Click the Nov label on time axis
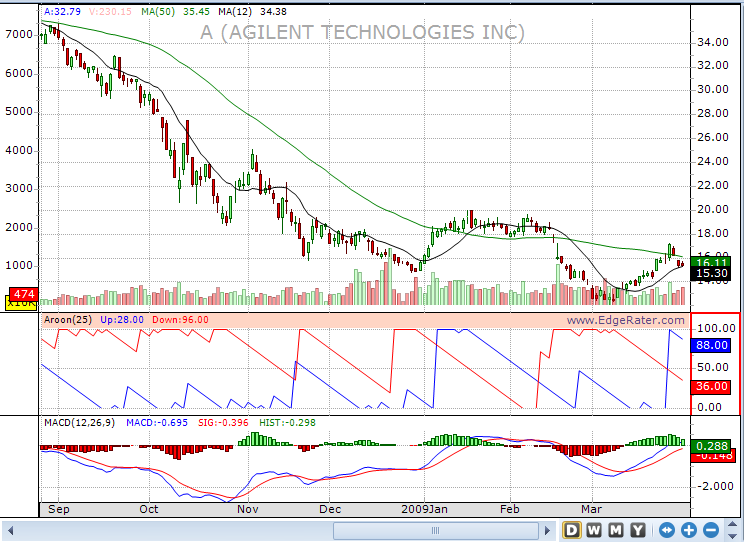The width and height of the screenshot is (744, 542). tap(247, 509)
